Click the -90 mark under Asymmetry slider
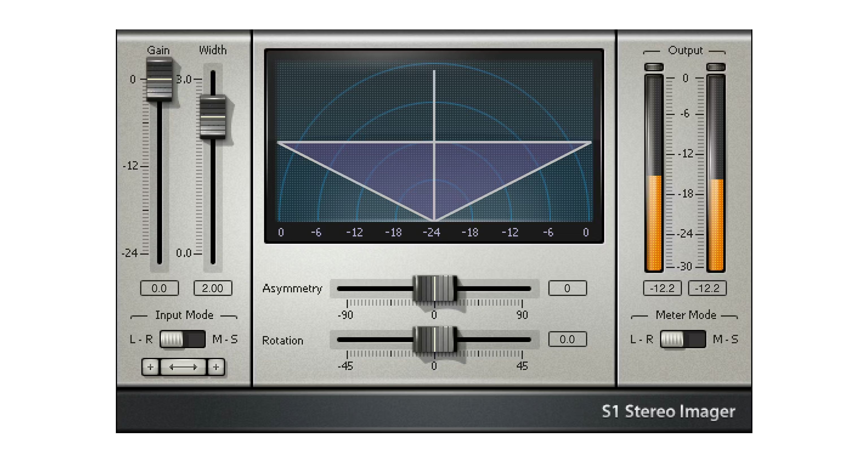868x462 pixels. (345, 315)
